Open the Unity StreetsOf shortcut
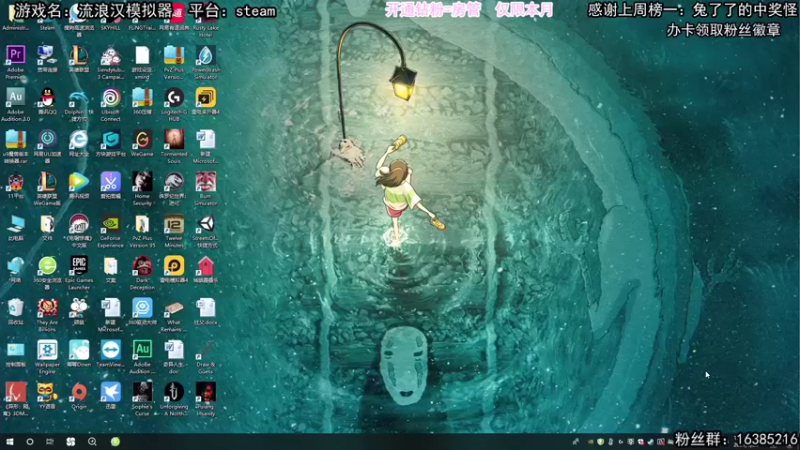800x450 pixels. click(206, 223)
